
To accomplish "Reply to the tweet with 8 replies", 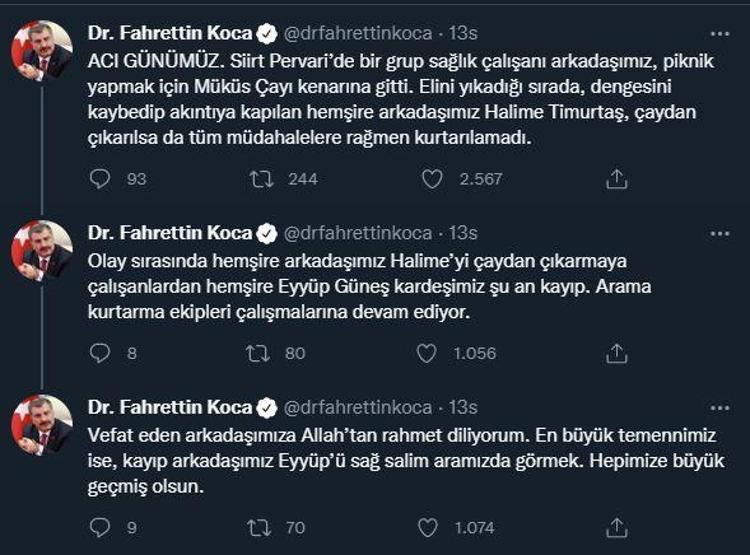I will (x=100, y=353).
